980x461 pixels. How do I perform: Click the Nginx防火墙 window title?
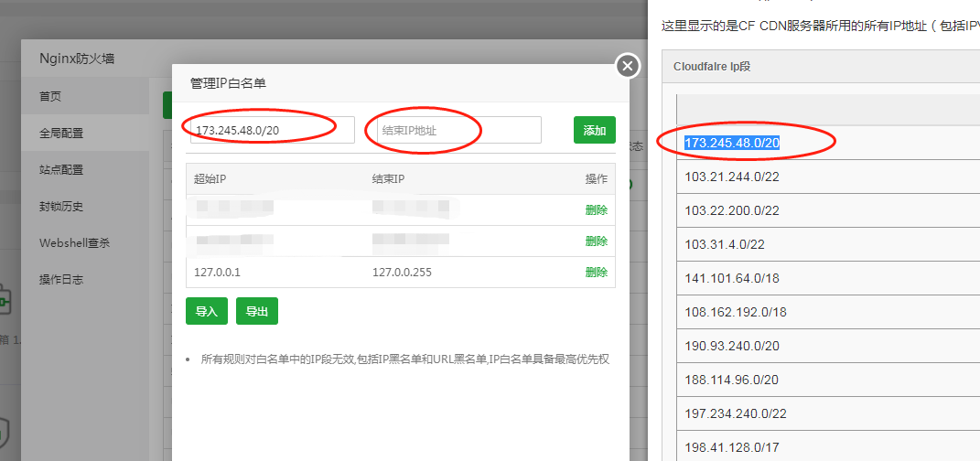point(77,59)
